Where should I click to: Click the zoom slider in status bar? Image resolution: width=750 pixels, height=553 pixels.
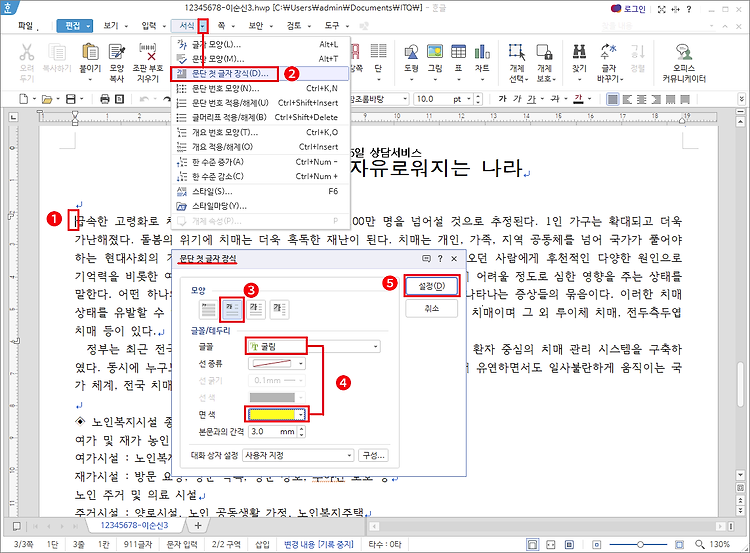[639, 544]
